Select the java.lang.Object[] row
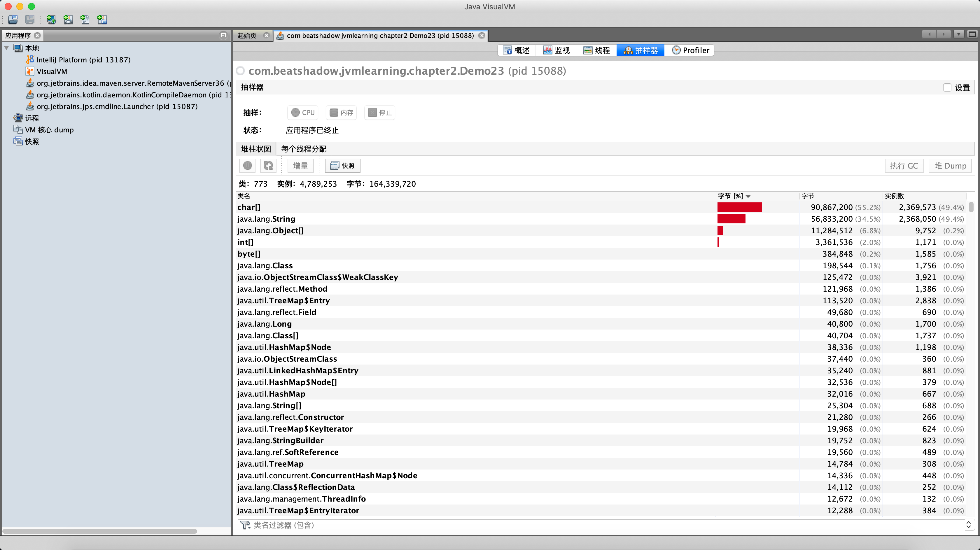This screenshot has height=550, width=980. [601, 230]
